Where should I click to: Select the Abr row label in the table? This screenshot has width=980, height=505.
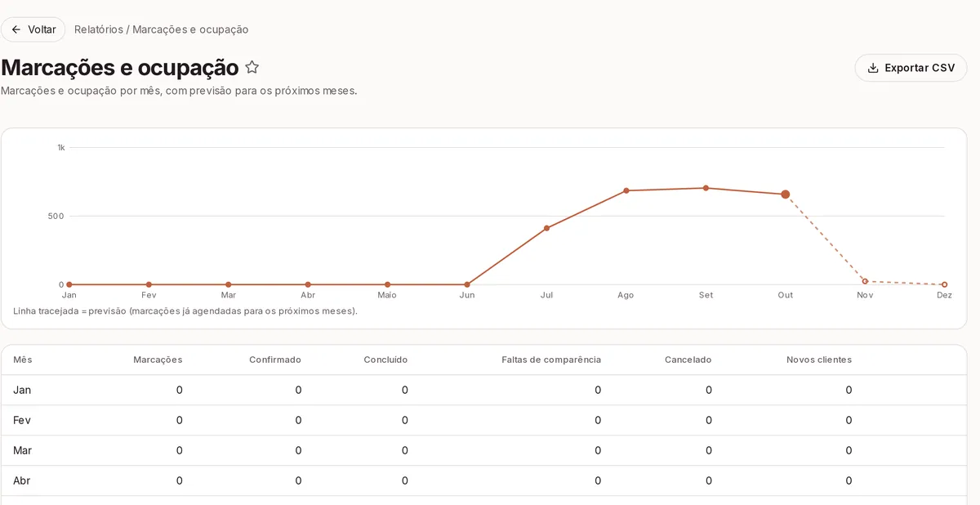[x=22, y=480]
